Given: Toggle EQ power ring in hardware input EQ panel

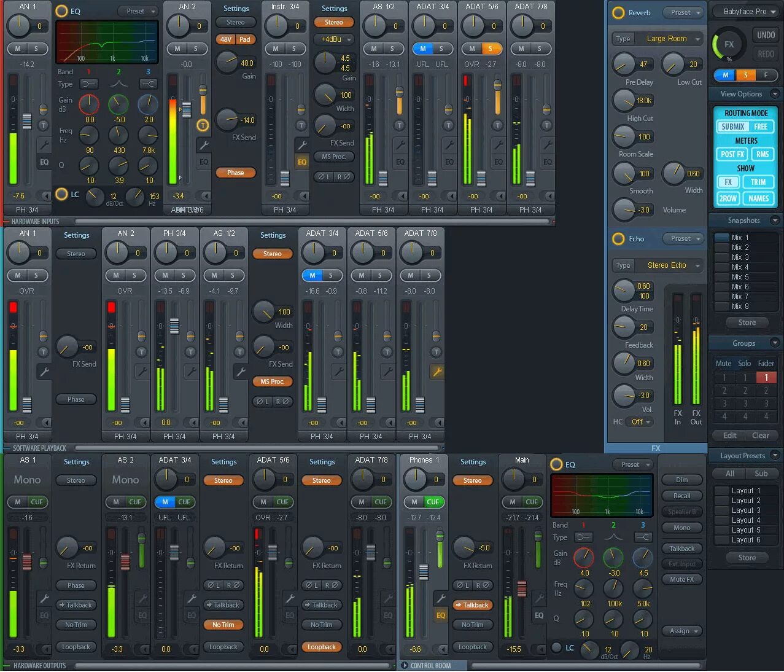Looking at the screenshot, I should (61, 11).
